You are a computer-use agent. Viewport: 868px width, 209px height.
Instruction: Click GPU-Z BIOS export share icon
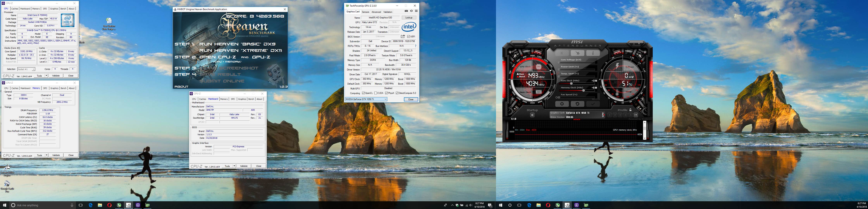[x=403, y=36]
